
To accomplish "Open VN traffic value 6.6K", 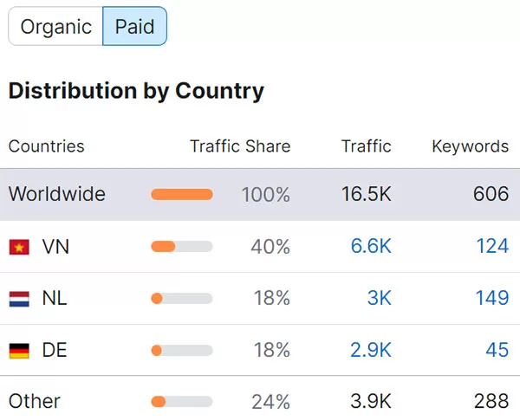I will pos(371,246).
